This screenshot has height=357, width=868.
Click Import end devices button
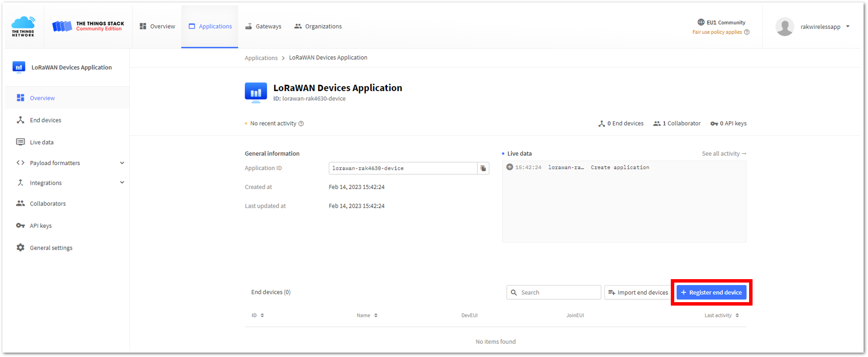pos(638,292)
